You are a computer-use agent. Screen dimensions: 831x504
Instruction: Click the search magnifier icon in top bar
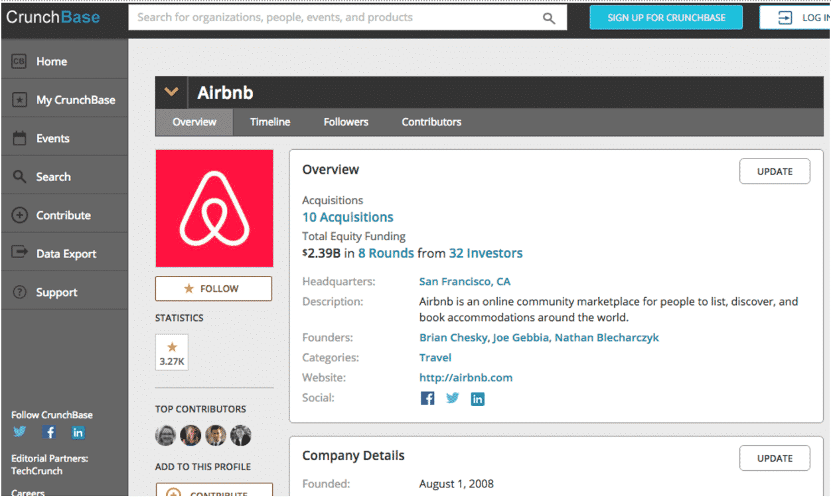point(549,19)
